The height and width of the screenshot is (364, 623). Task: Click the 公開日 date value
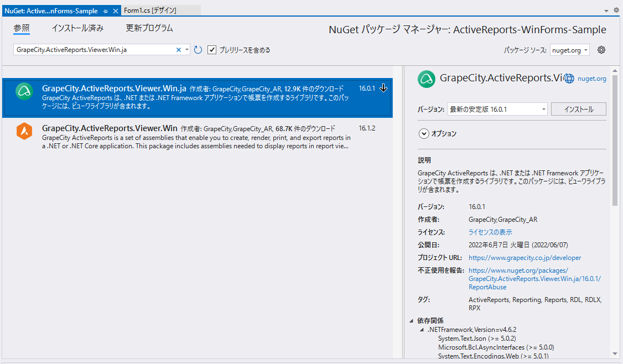pyautogui.click(x=518, y=245)
